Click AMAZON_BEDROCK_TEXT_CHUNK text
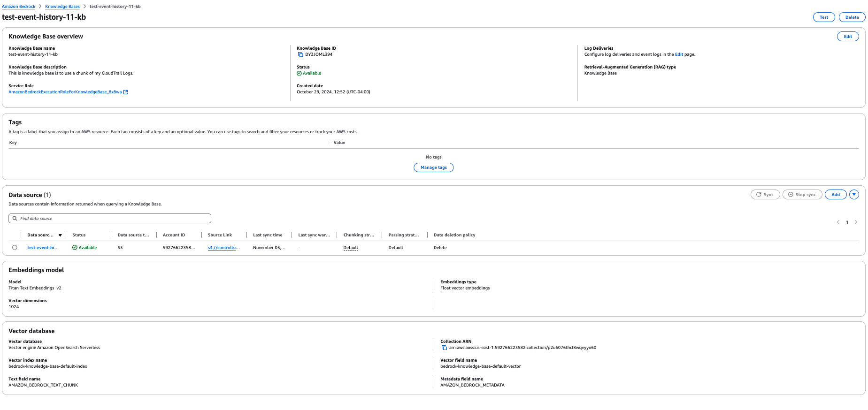 (43, 385)
